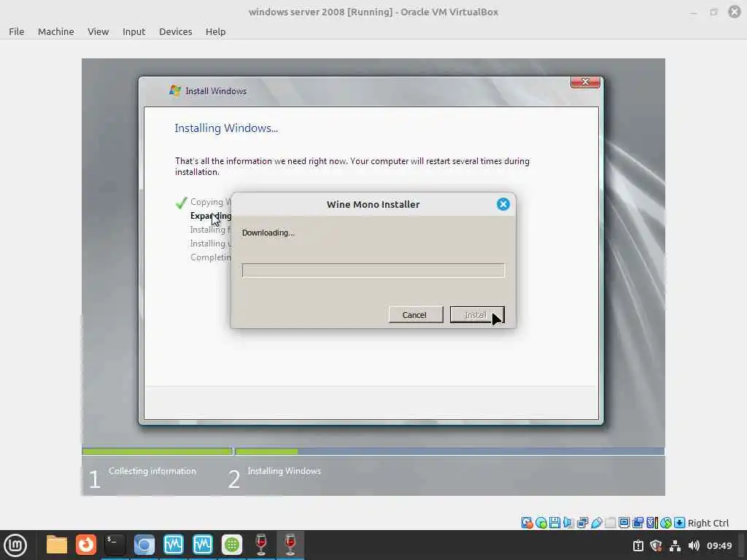
Task: Click the audio speaker status icon in VirtualBox
Action: click(x=568, y=523)
